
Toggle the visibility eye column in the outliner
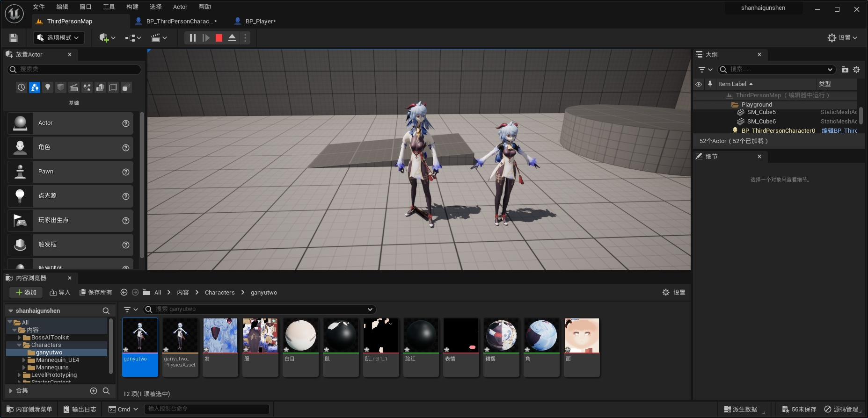click(x=699, y=84)
